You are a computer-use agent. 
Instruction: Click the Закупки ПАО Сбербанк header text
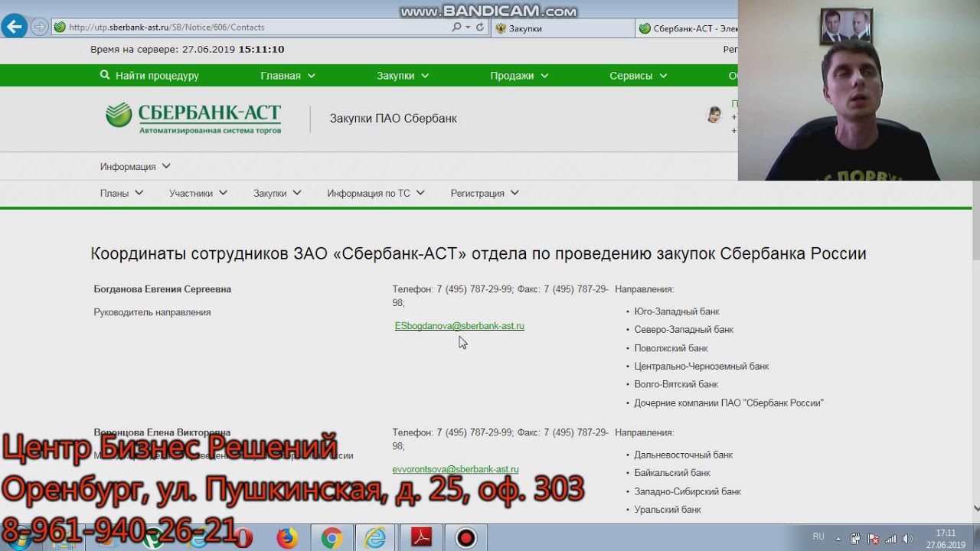click(393, 119)
